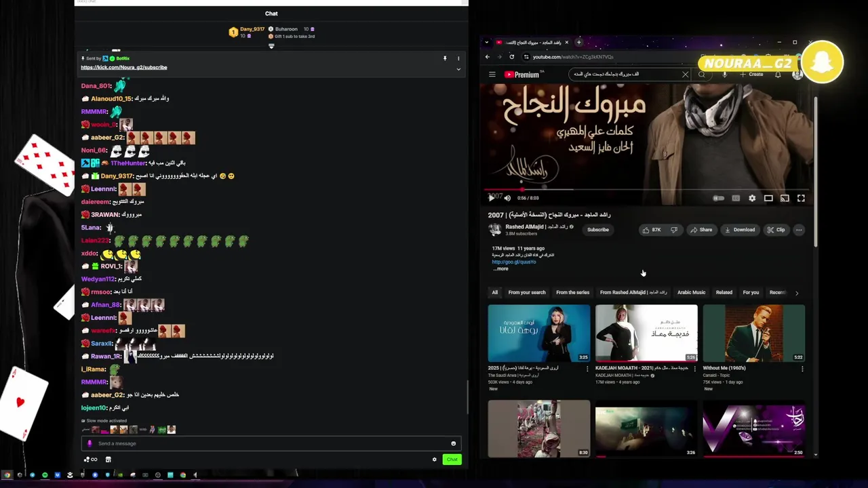Viewport: 868px width, 488px height.
Task: Expand description with ...more
Action: 500,268
